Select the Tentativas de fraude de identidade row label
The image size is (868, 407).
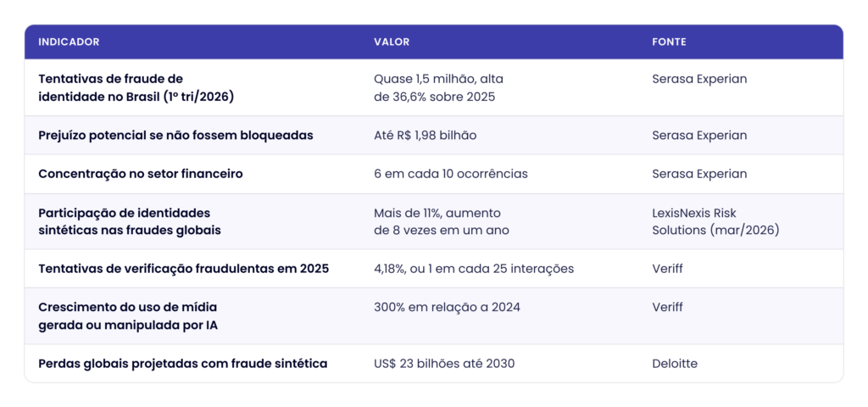pyautogui.click(x=136, y=87)
